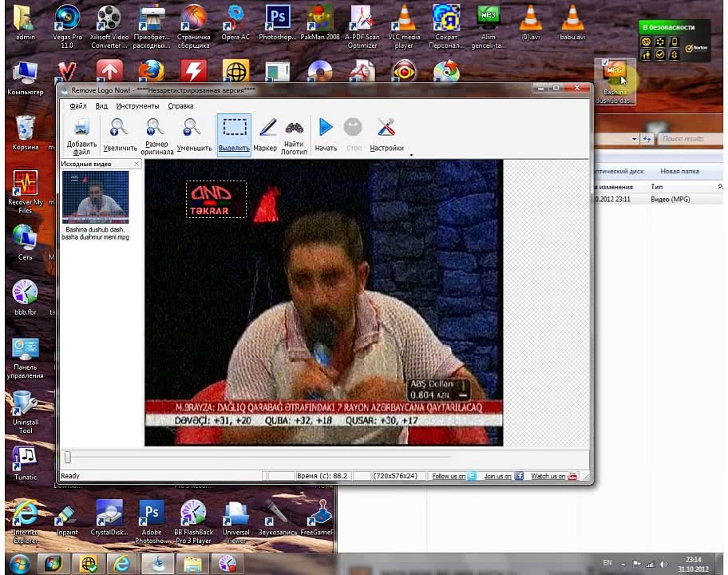Open the Norton В безопасности gadget
This screenshot has height=575, width=728.
tap(674, 41)
